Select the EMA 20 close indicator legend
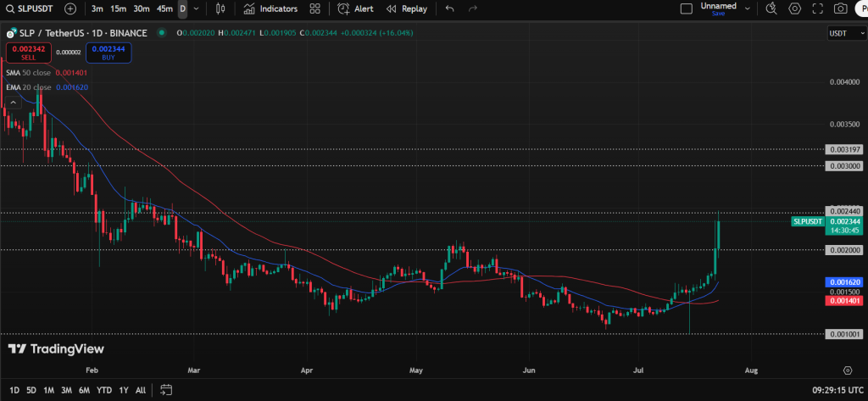This screenshot has width=868, height=401. pos(47,87)
